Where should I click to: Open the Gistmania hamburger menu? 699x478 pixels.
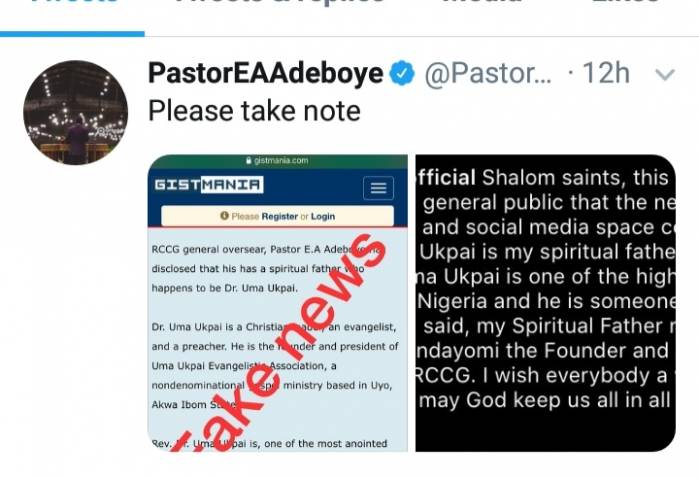[378, 188]
